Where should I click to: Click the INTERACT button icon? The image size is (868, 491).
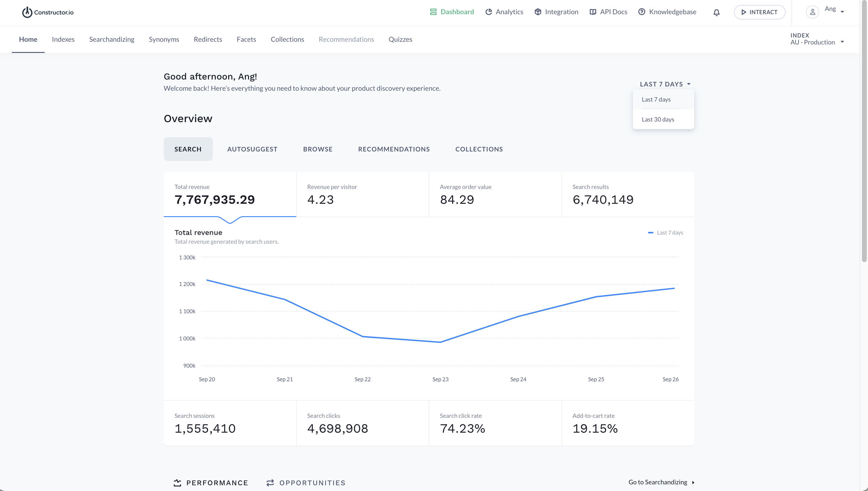click(x=744, y=12)
